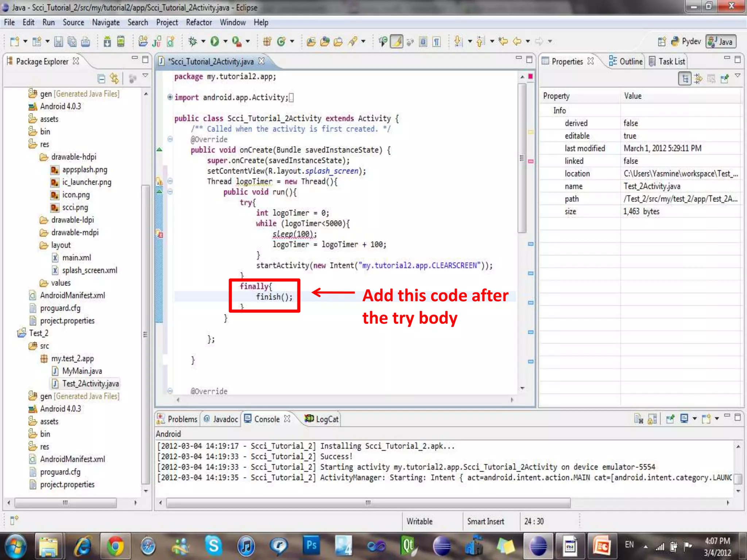Click Collapse All in Package Explorer
This screenshot has height=560, width=747.
[101, 78]
